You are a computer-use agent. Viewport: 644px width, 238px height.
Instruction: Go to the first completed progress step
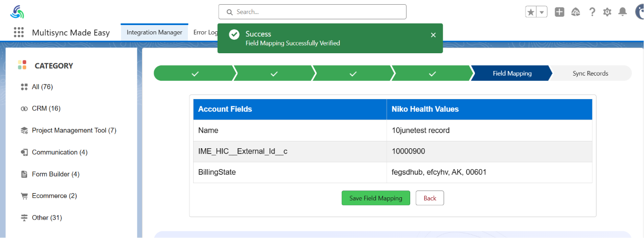195,74
